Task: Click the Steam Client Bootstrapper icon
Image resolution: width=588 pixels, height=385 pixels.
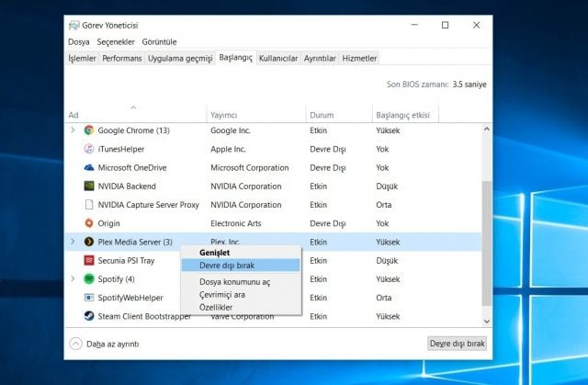Action: tap(89, 316)
